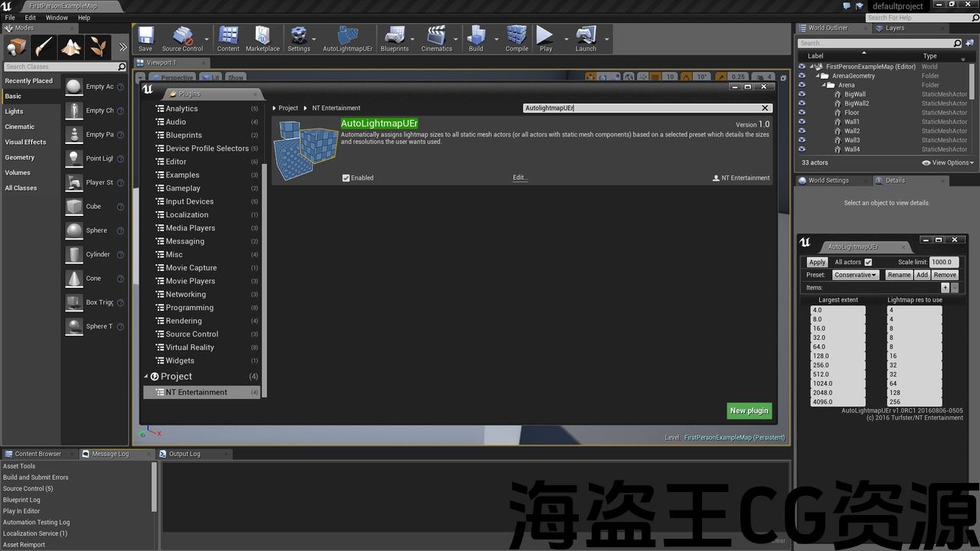Open the Window menu
This screenshot has height=551, width=980.
[57, 18]
